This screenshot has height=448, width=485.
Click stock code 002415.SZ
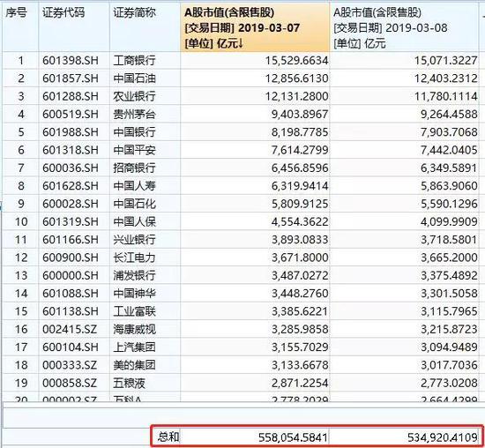70,330
